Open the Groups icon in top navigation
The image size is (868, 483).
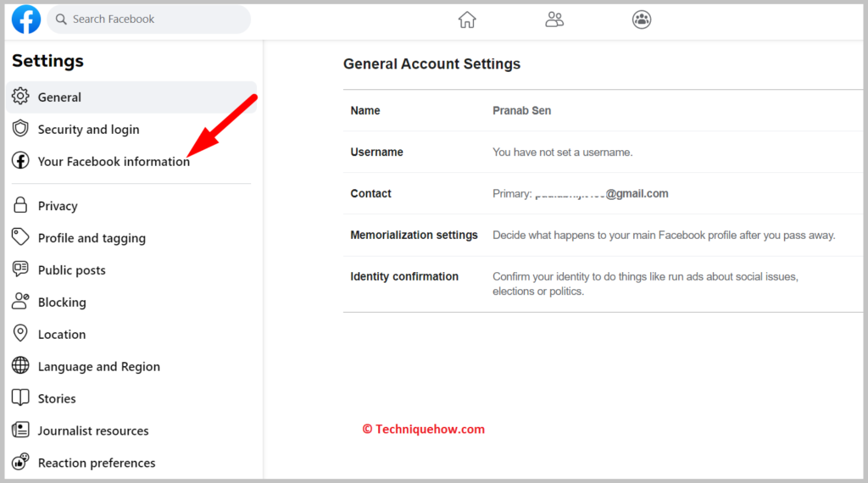click(x=642, y=19)
